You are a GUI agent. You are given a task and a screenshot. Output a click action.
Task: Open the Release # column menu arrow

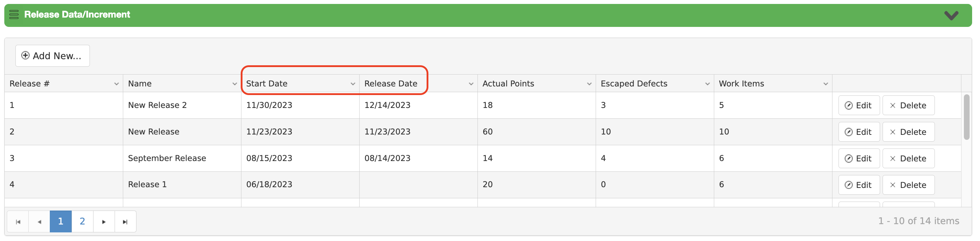coord(116,84)
